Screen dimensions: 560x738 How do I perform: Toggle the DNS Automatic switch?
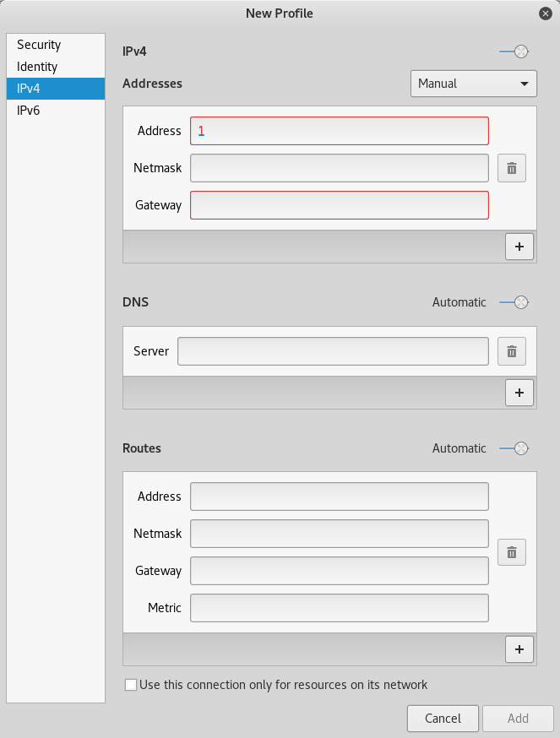(514, 302)
